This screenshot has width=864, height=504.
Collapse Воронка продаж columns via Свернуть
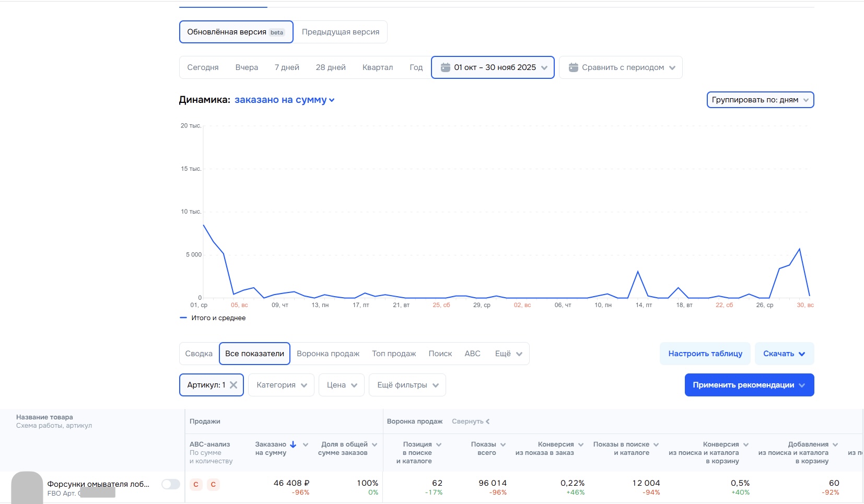click(x=471, y=421)
